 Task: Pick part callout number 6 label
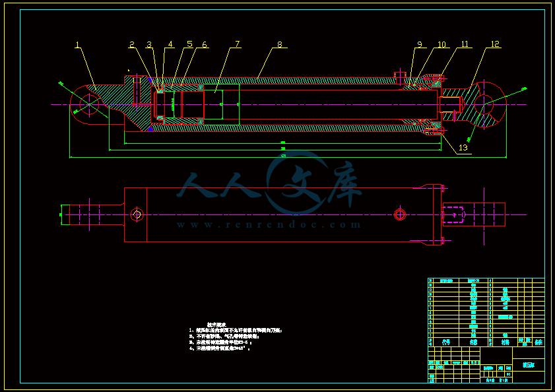click(205, 45)
